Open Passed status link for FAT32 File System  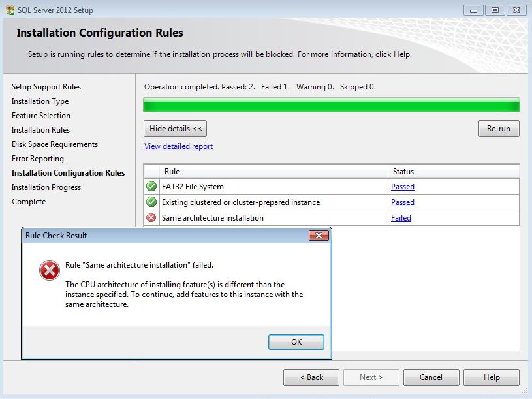click(x=403, y=187)
